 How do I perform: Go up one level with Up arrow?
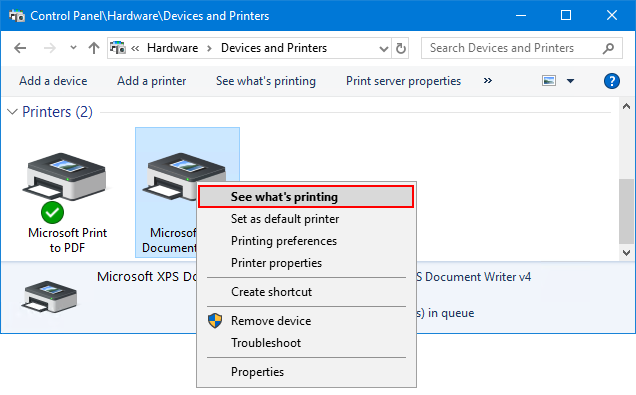coord(94,48)
